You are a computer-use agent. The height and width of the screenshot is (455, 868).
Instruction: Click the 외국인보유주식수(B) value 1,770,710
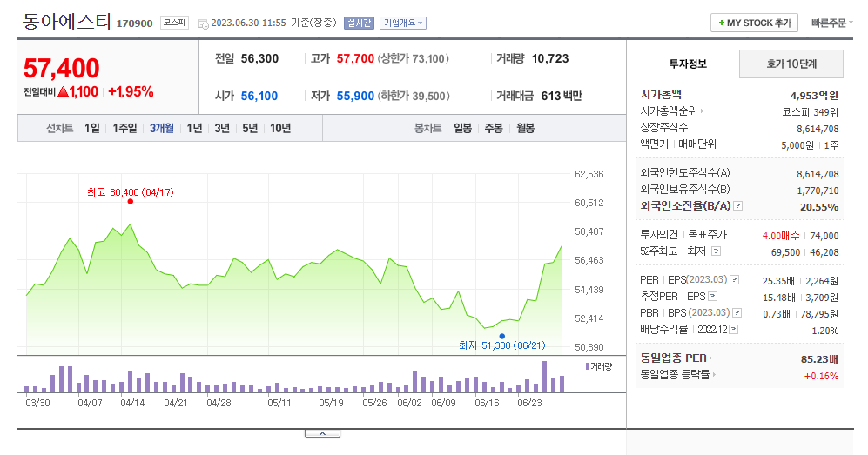point(818,191)
